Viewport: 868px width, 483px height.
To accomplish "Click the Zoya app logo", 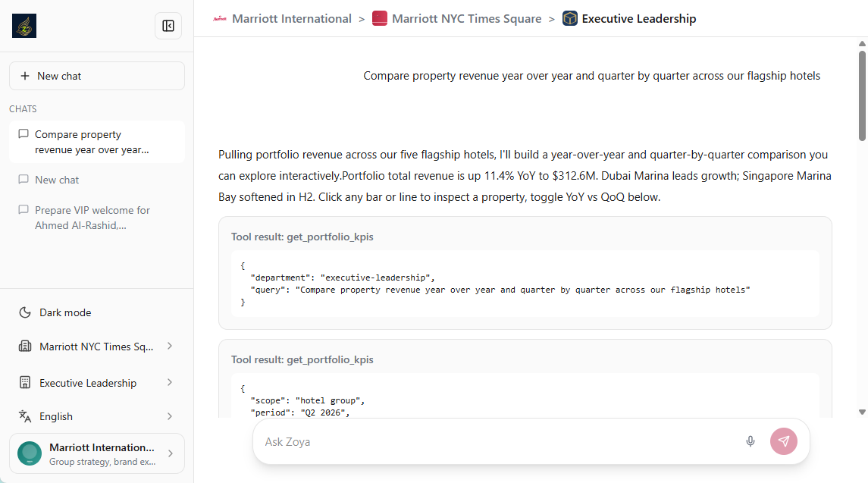I will [x=24, y=26].
